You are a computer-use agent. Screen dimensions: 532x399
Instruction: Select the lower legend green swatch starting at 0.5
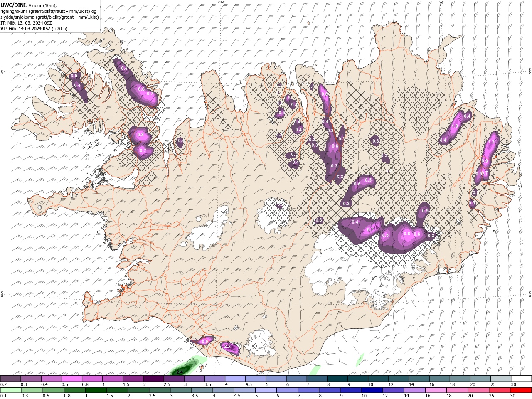[x=54, y=390]
